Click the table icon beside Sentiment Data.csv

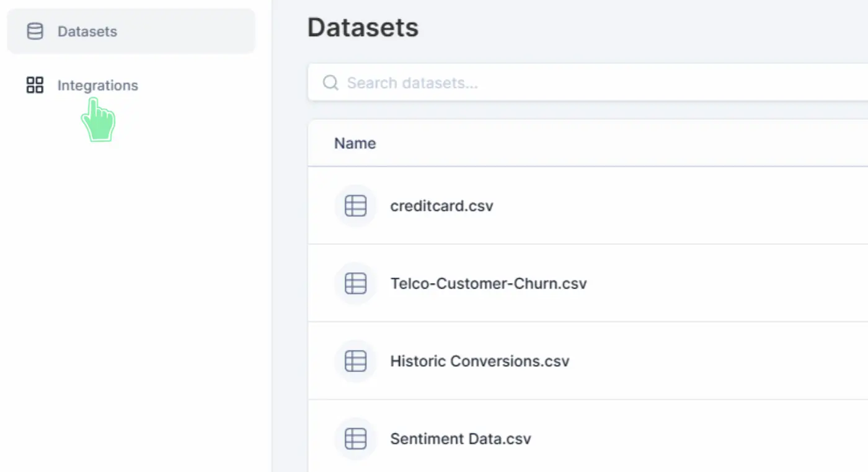coord(355,439)
